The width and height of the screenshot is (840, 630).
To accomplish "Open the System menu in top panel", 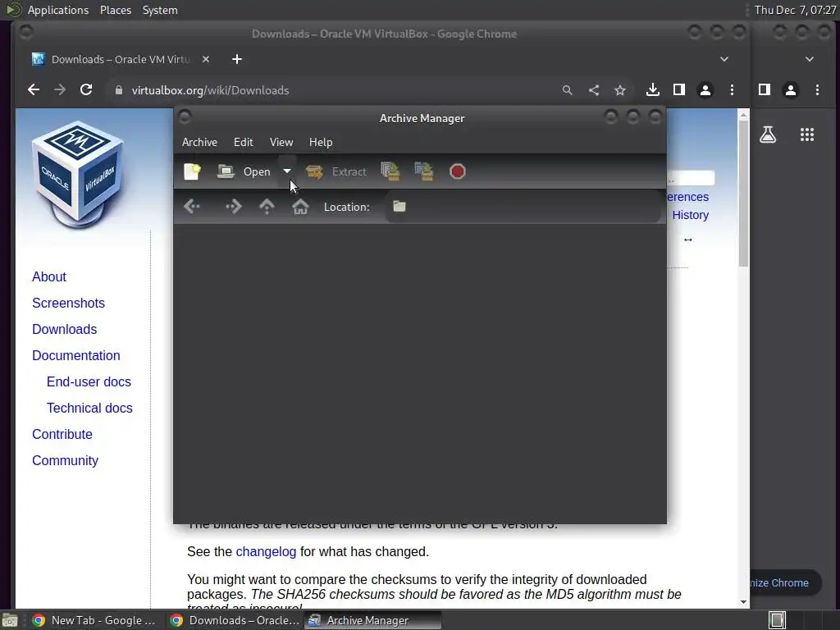I will coord(160,10).
